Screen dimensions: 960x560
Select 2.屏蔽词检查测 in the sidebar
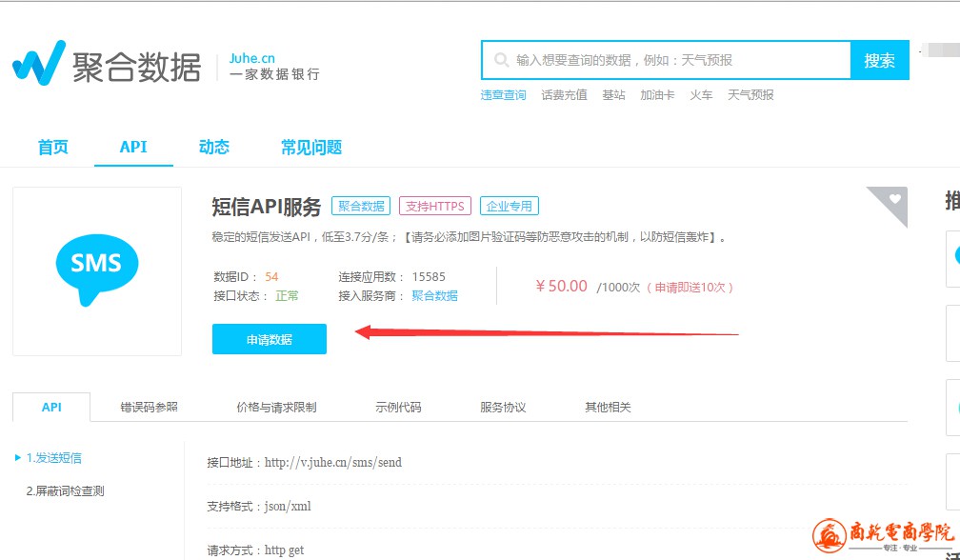[x=65, y=491]
